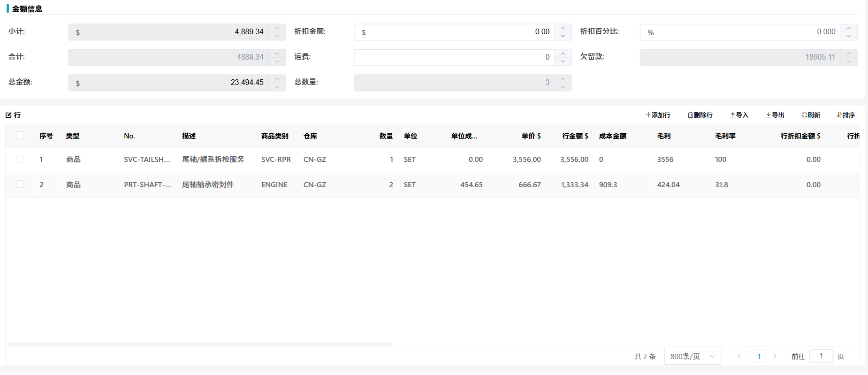Open the SVC-TAILSH item row
This screenshot has width=868, height=375.
tap(147, 160)
